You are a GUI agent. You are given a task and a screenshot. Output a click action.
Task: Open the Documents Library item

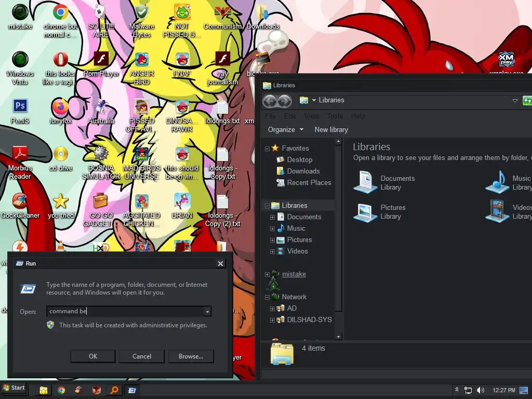[384, 182]
